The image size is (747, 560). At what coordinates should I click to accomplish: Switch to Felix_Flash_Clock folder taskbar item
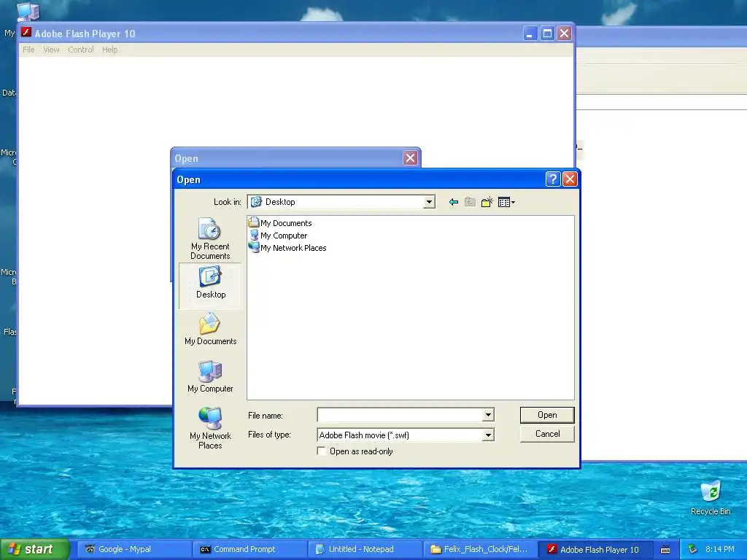click(480, 550)
